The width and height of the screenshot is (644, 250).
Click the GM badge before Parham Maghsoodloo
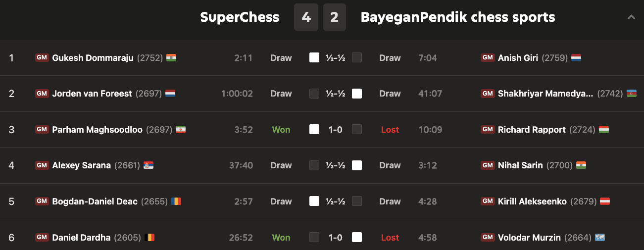(x=42, y=130)
